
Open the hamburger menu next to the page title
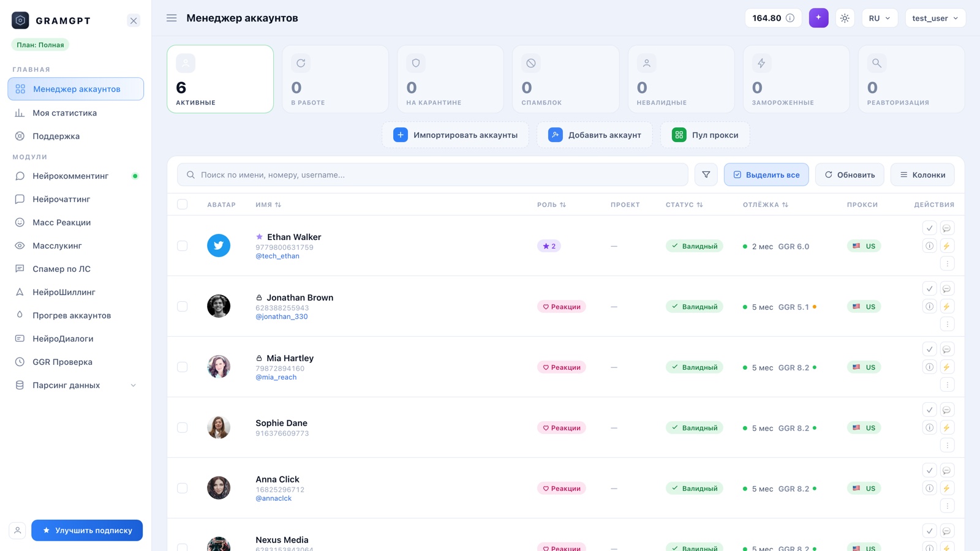[x=171, y=18]
